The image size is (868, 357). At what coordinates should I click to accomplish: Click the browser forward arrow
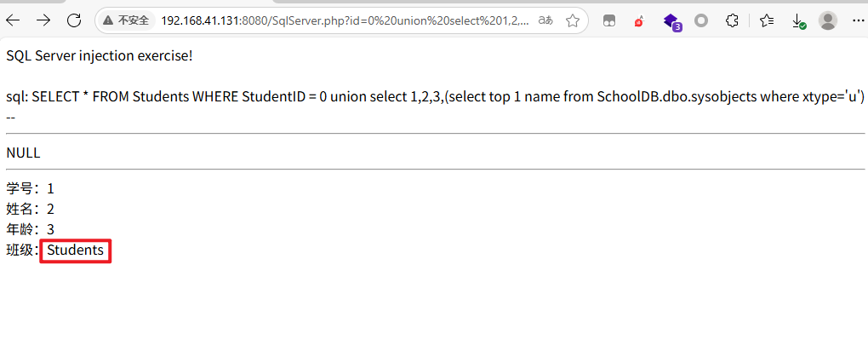(x=43, y=21)
